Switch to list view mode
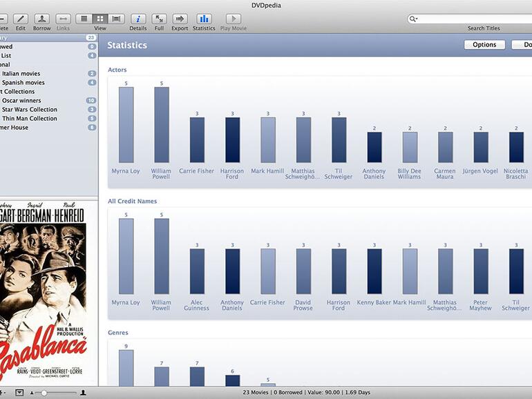This screenshot has width=532, height=399. click(84, 19)
